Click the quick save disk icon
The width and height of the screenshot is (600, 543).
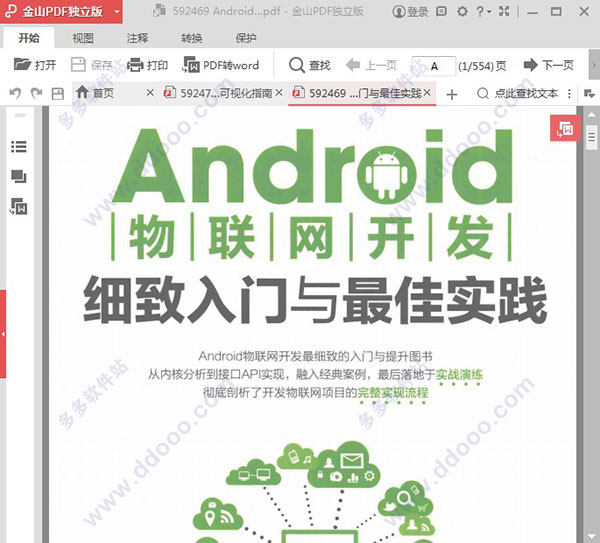(58, 93)
